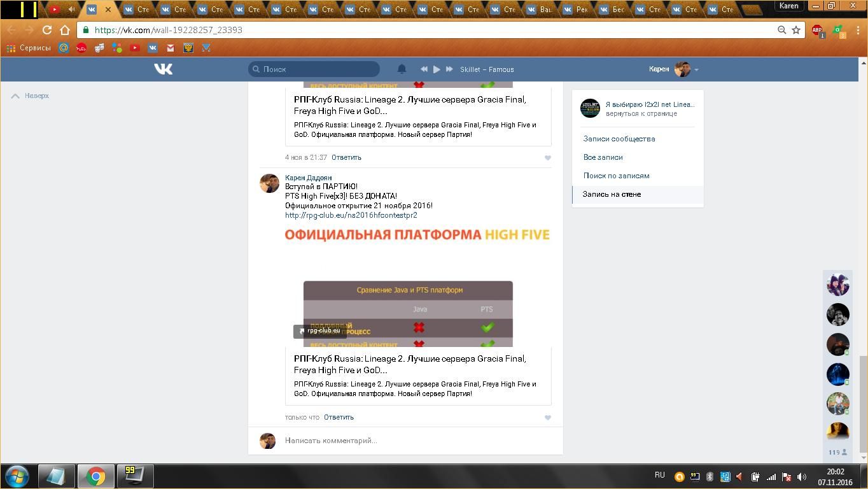Open the Adblock Plus extension icon
The height and width of the screenshot is (489, 868).
point(817,30)
